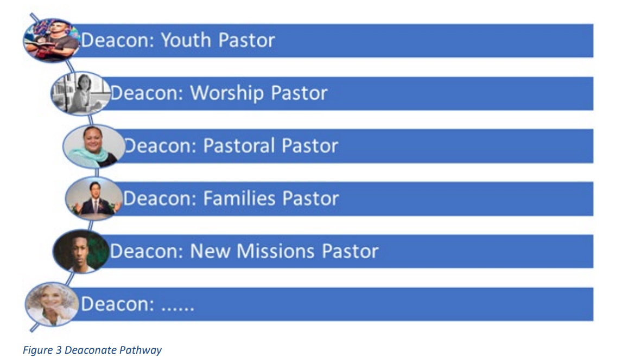Click the 'Deacon: ......' placeholder text
Viewport: 628px width, 364px height.
(x=138, y=304)
